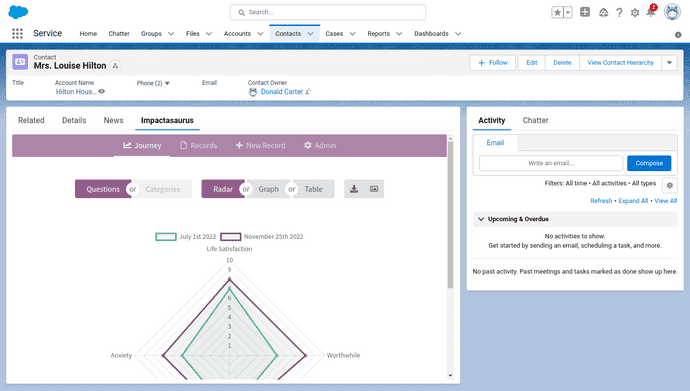Screen dimensions: 690x391
Task: Download the radar chart data
Action: click(354, 189)
